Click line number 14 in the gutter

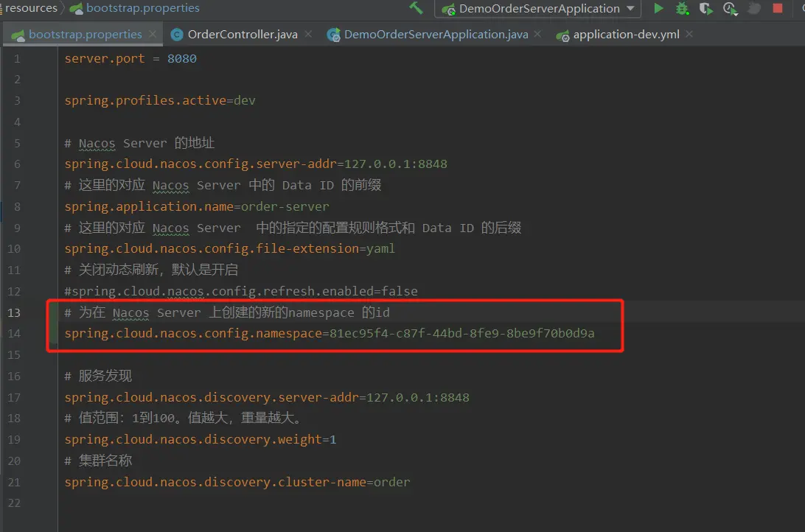(14, 334)
